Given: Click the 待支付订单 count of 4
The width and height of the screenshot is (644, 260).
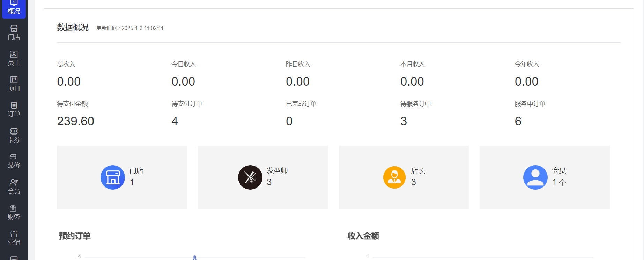Looking at the screenshot, I should pyautogui.click(x=175, y=121).
